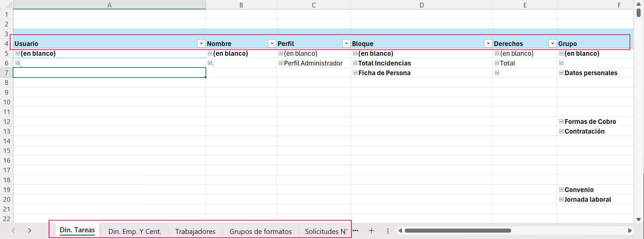
Task: Switch to the Din. Emp. Y Cent. sheet
Action: coord(135,231)
